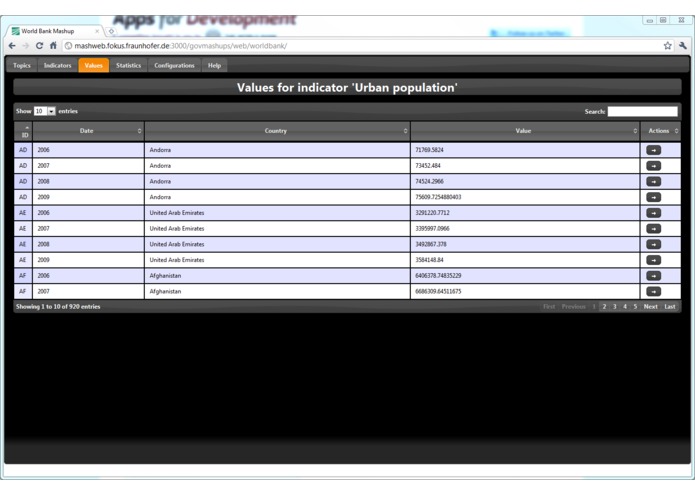Screen dimensions: 695x494
Task: Click the Previous pagination button
Action: pos(574,307)
